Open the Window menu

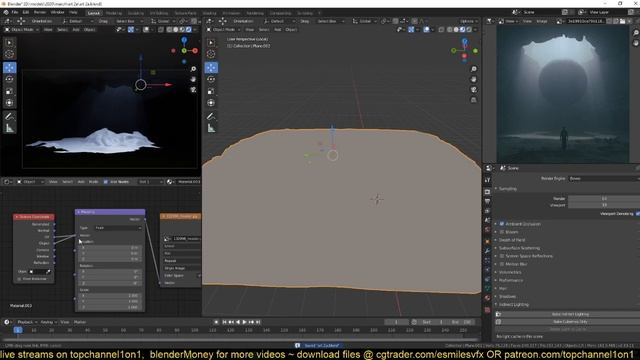click(x=57, y=13)
